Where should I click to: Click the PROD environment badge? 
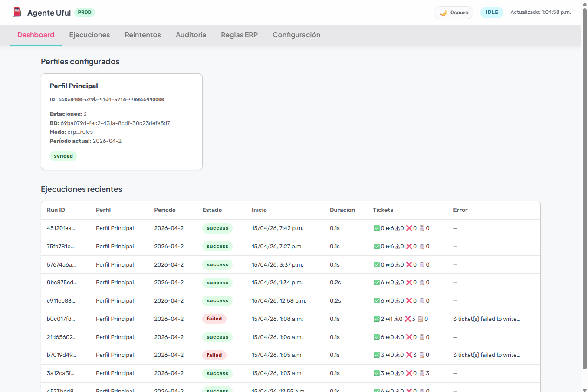pos(85,12)
